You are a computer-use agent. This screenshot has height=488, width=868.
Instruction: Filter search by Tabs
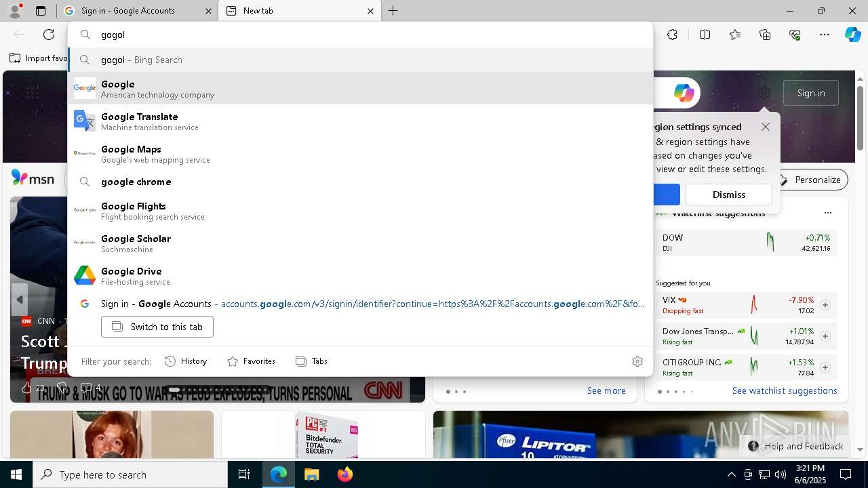click(x=311, y=361)
